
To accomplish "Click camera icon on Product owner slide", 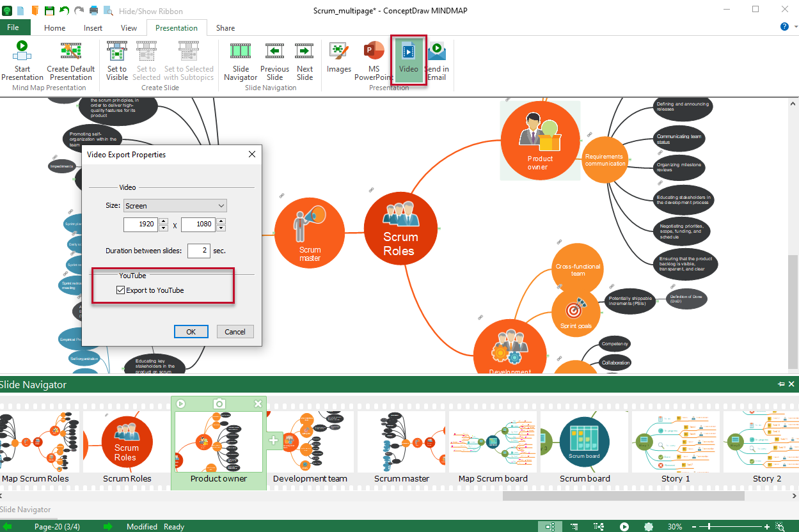I will (x=219, y=403).
